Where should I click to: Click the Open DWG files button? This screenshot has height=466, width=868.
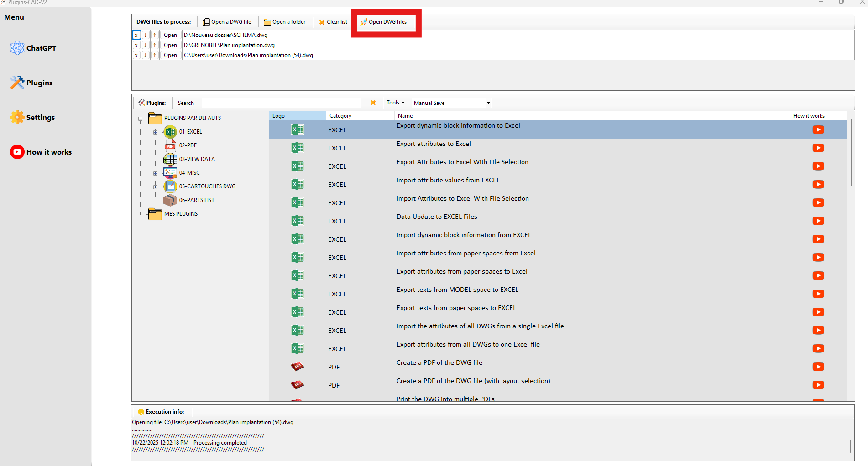point(384,22)
